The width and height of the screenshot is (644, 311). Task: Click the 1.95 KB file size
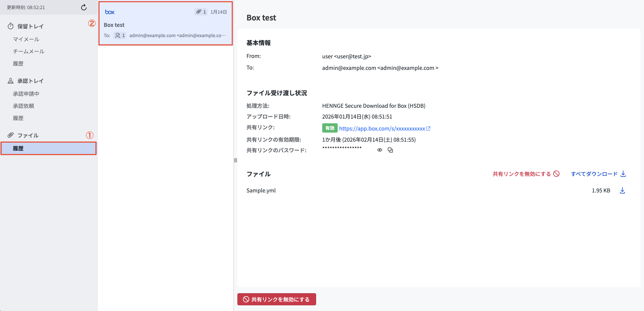[x=601, y=190]
